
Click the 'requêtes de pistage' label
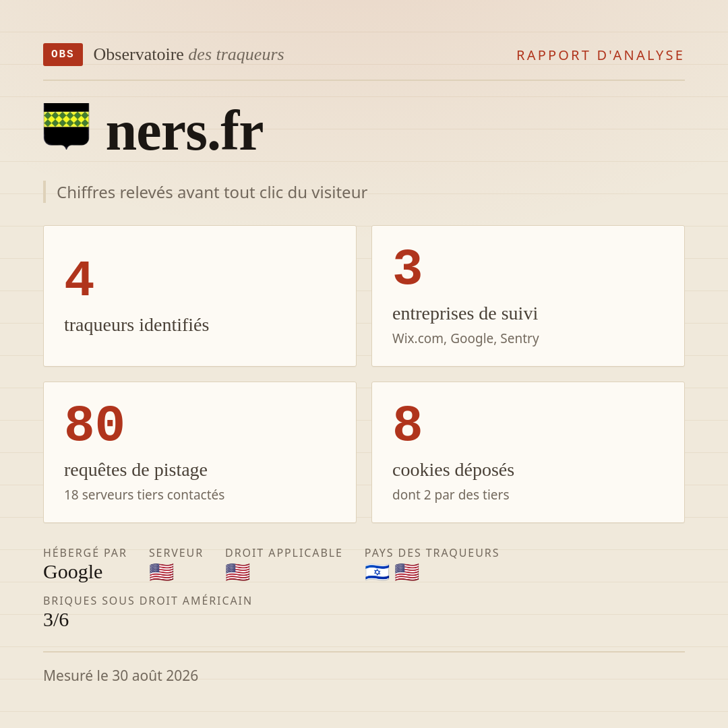click(135, 471)
